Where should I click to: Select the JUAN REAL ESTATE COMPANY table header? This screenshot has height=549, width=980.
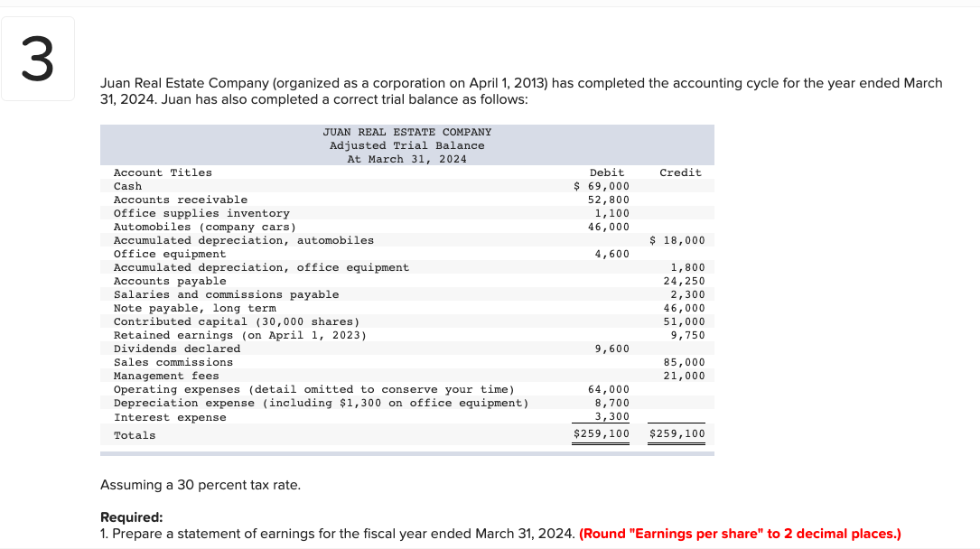point(406,132)
